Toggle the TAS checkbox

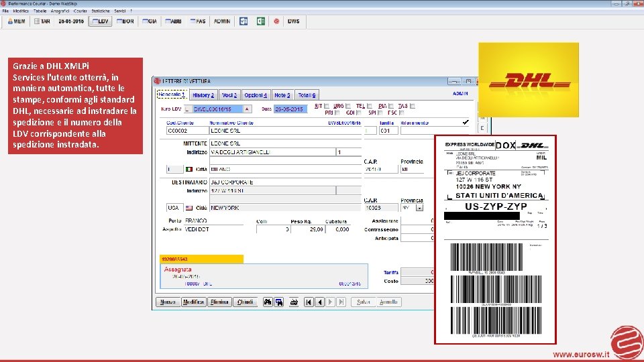(413, 106)
